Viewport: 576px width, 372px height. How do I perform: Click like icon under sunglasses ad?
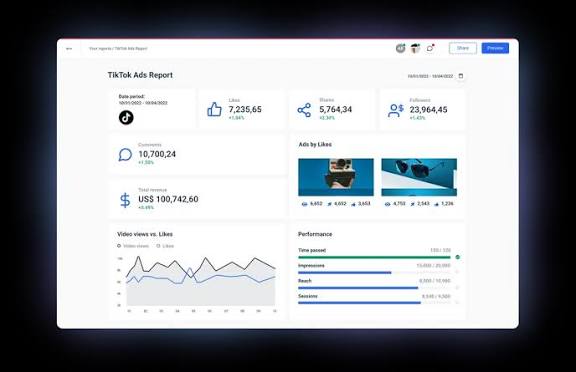coord(436,204)
